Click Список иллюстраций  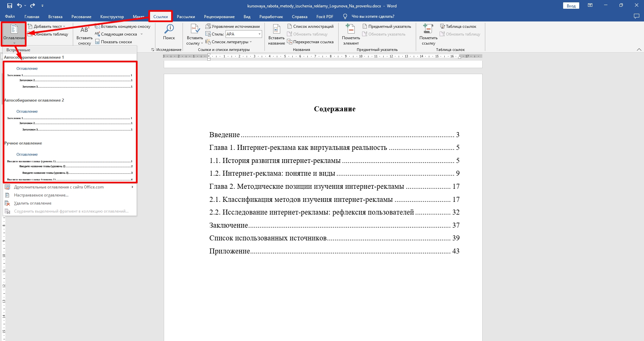310,26
